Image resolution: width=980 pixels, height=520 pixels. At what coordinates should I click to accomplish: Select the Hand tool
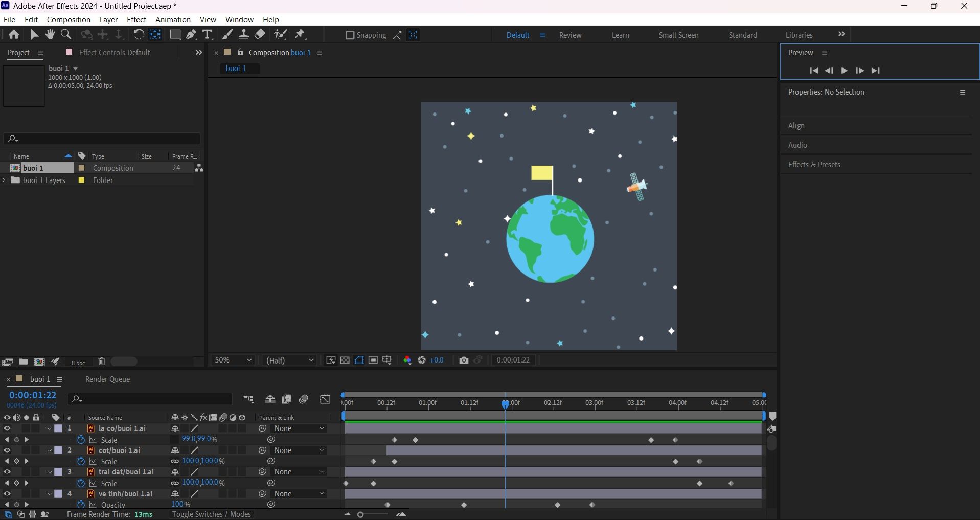pos(50,34)
